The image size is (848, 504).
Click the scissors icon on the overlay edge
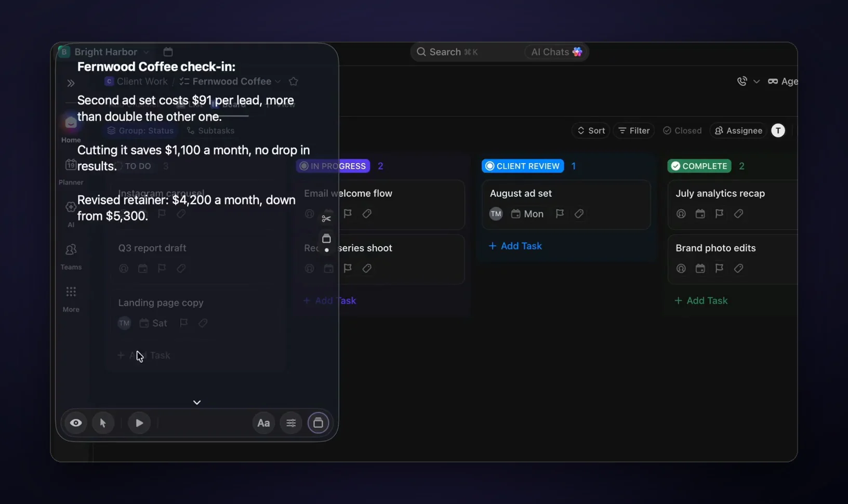click(326, 219)
